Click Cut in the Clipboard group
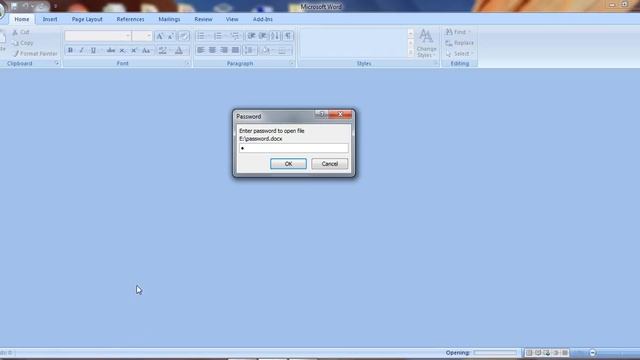The width and height of the screenshot is (640, 360). pyautogui.click(x=21, y=32)
